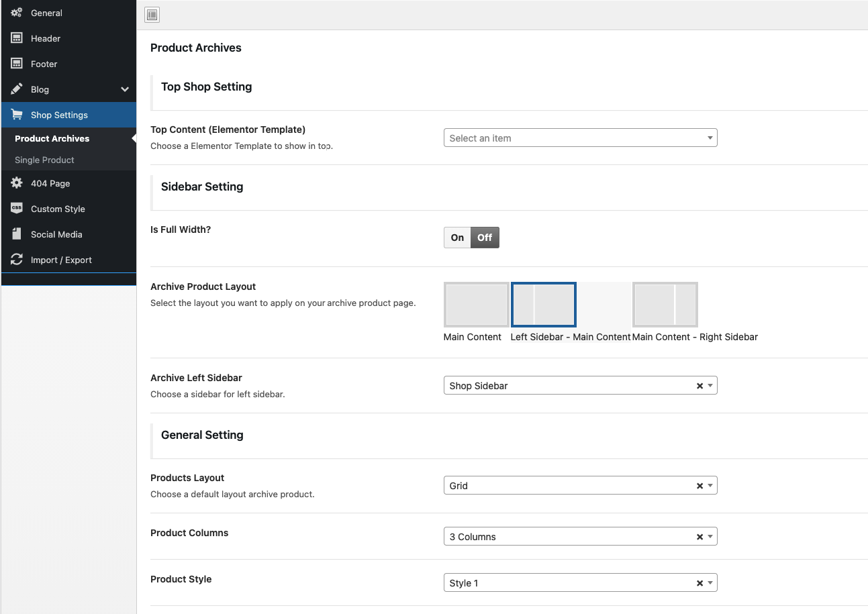Expand the Blog submenu chevron
This screenshot has width=868, height=614.
[x=125, y=89]
